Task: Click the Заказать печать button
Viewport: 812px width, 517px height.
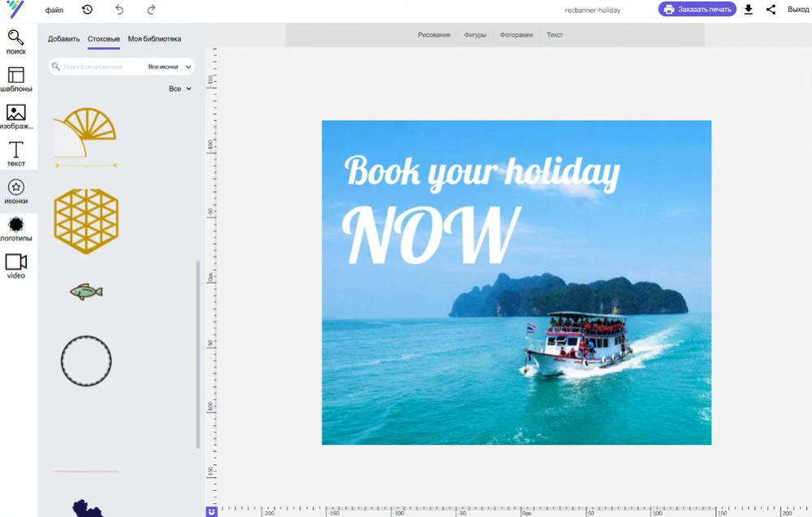Action: point(697,9)
